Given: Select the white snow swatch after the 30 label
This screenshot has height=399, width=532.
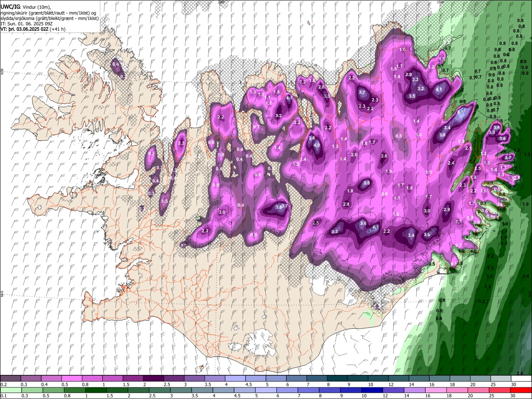Looking at the screenshot, I should (x=521, y=379).
